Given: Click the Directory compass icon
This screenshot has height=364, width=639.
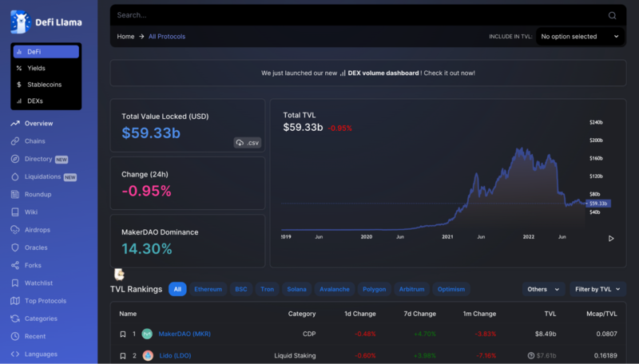Looking at the screenshot, I should (15, 159).
